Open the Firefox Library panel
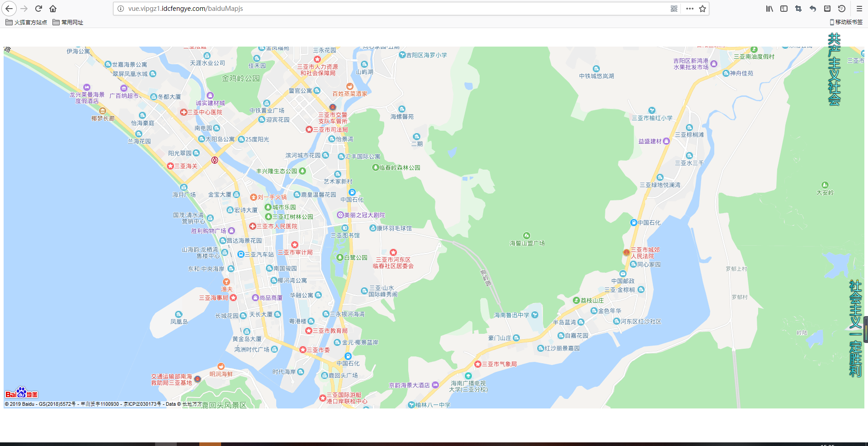 [x=769, y=8]
